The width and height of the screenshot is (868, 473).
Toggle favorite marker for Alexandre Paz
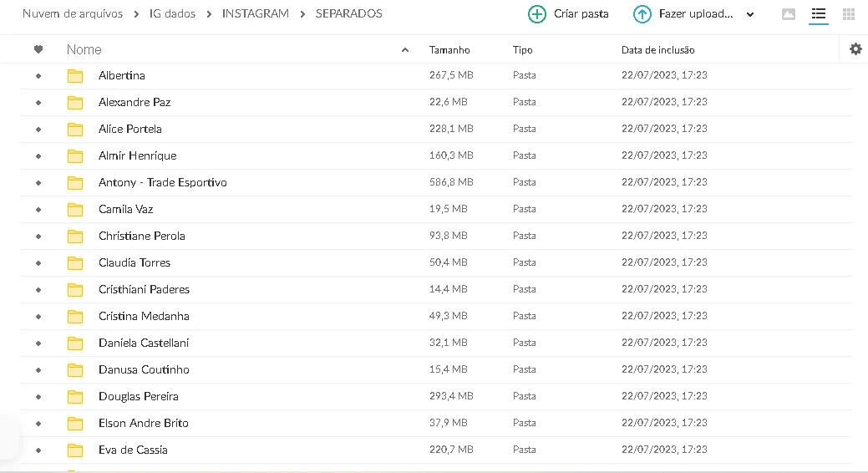pos(38,103)
